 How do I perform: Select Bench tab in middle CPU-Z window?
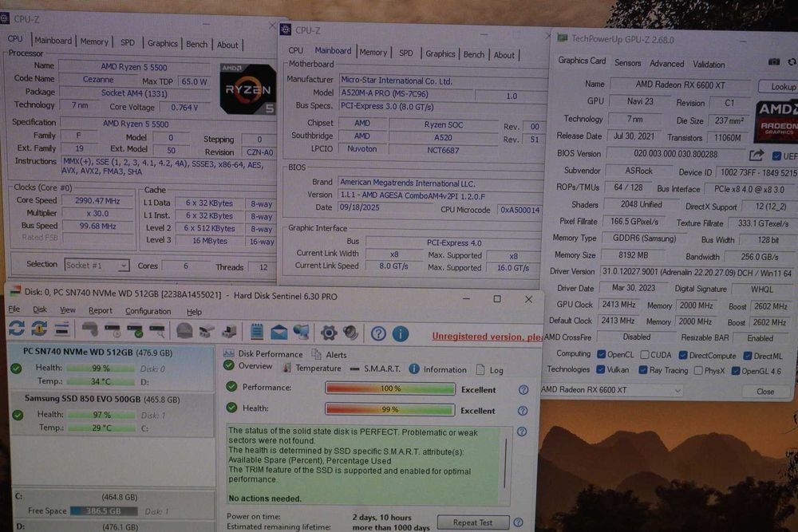474,54
